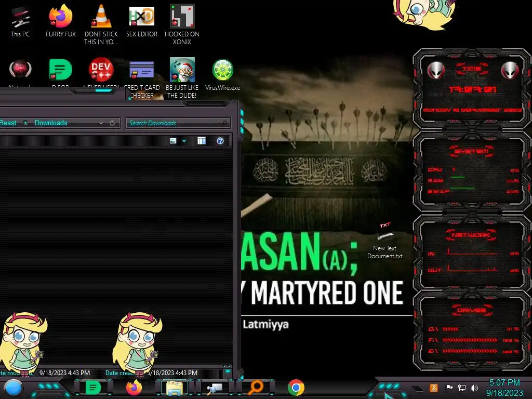Viewport: 532px width, 399px height.
Task: Click Downloads in the address breadcrumb
Action: pos(51,123)
